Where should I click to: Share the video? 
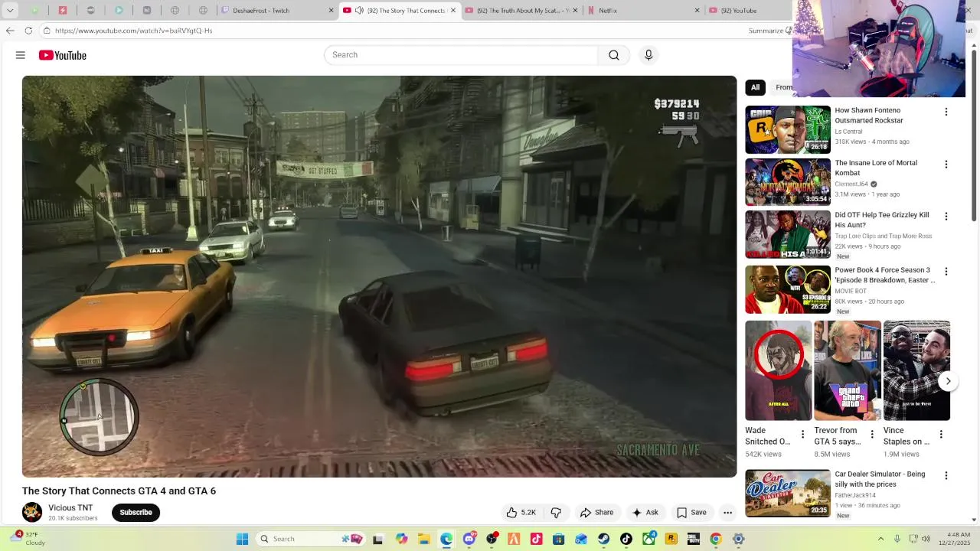(596, 513)
